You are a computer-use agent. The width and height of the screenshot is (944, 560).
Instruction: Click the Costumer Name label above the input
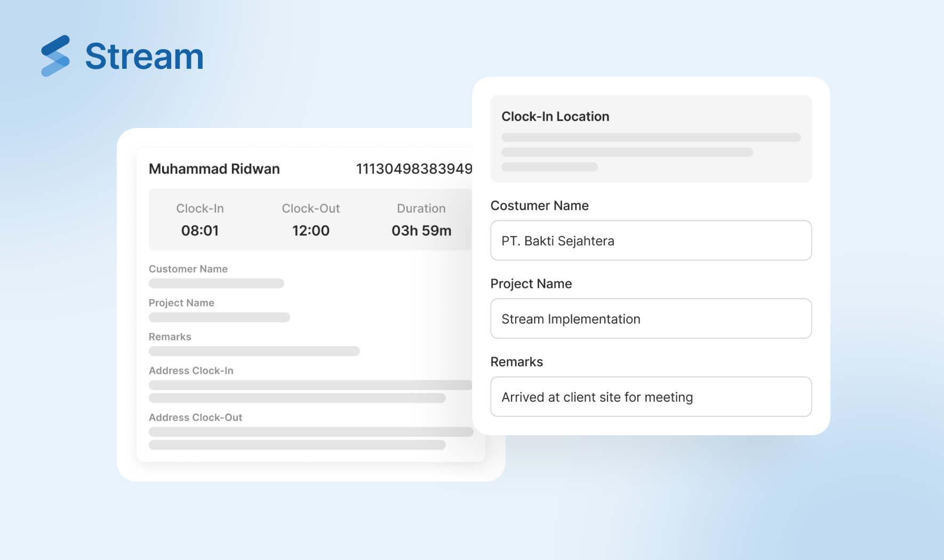539,206
